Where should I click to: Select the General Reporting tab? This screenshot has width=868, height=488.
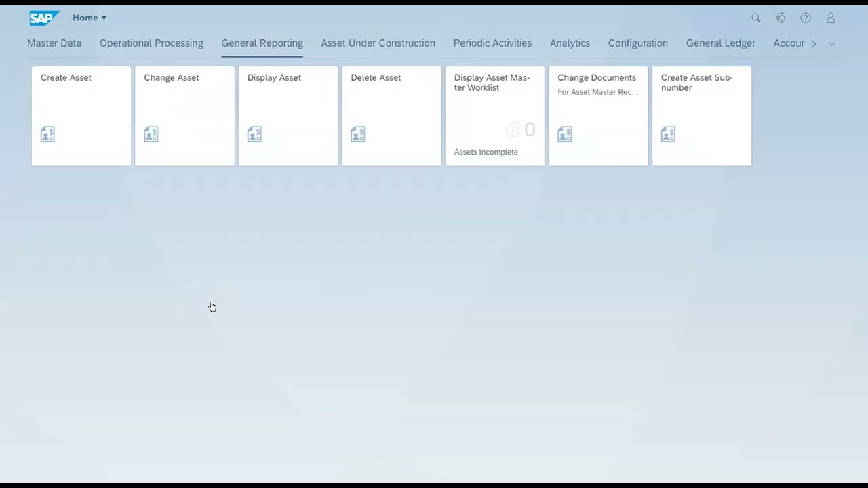[x=262, y=43]
